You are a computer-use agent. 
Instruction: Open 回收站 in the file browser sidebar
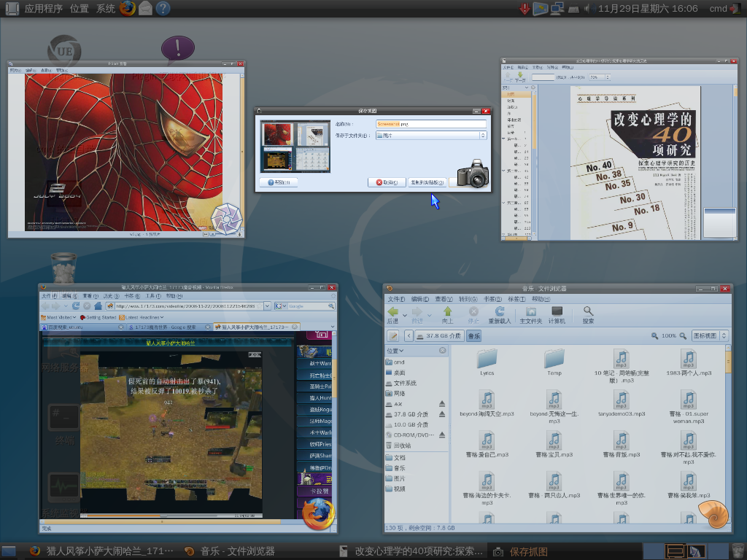click(398, 446)
